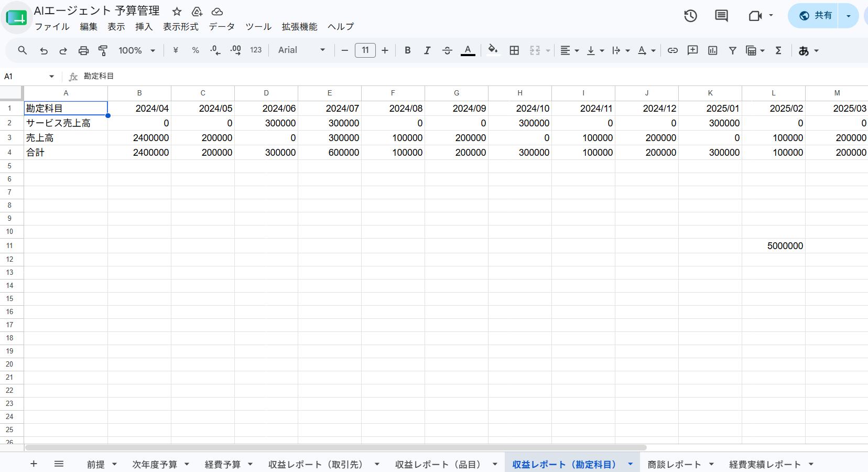The image size is (868, 472).
Task: Open filter views table dropdown
Action: 755,50
